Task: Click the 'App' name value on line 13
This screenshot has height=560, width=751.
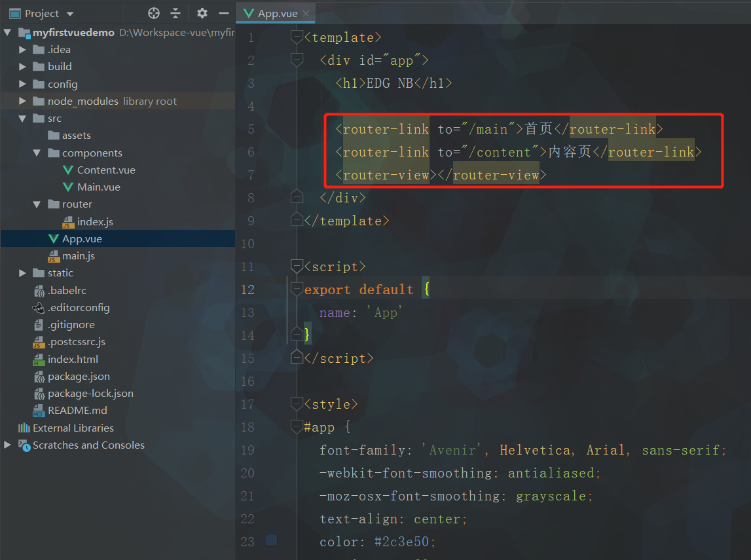Action: pyautogui.click(x=384, y=313)
